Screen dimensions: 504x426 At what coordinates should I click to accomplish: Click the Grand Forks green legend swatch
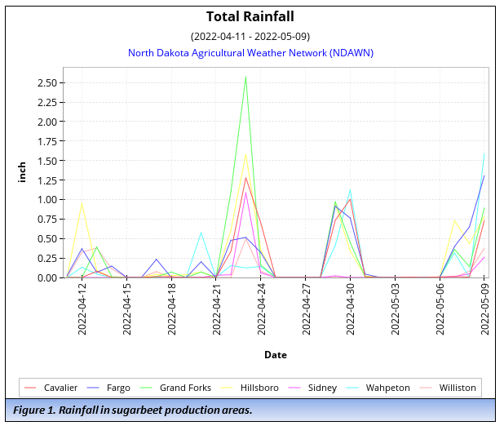pyautogui.click(x=146, y=388)
